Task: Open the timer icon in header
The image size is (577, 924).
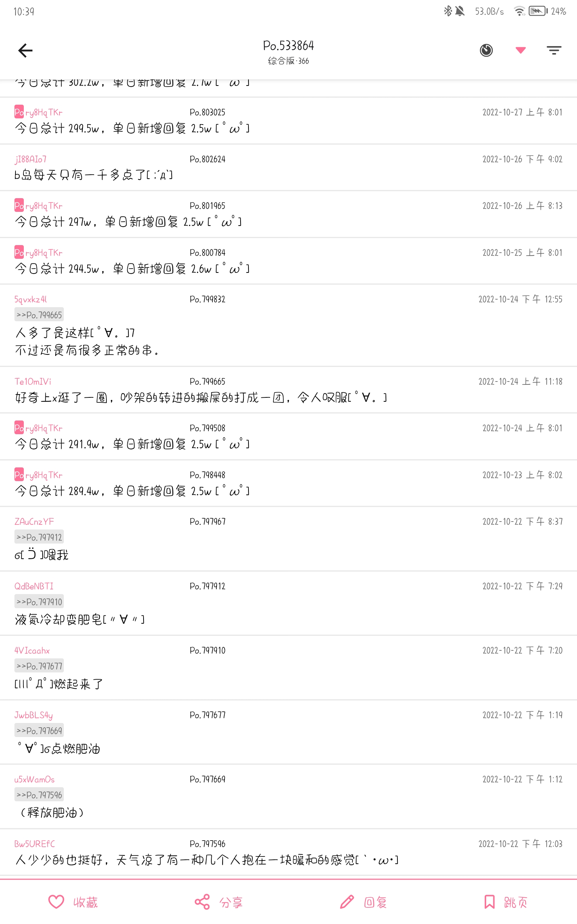Action: click(x=486, y=51)
